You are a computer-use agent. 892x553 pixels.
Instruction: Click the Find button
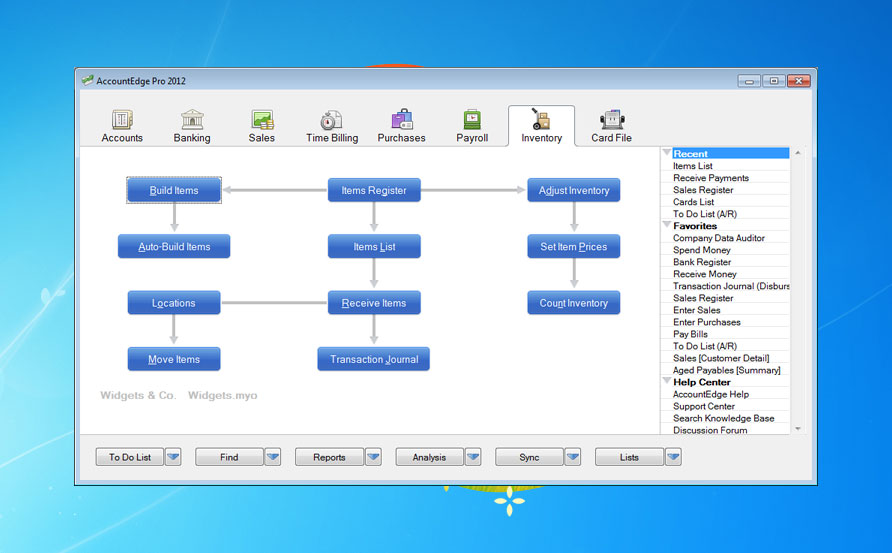point(229,457)
